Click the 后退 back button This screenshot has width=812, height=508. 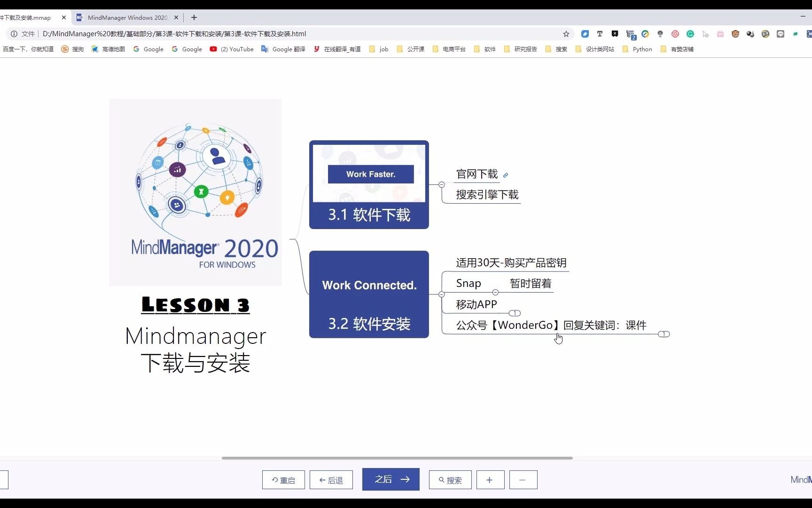tap(331, 479)
